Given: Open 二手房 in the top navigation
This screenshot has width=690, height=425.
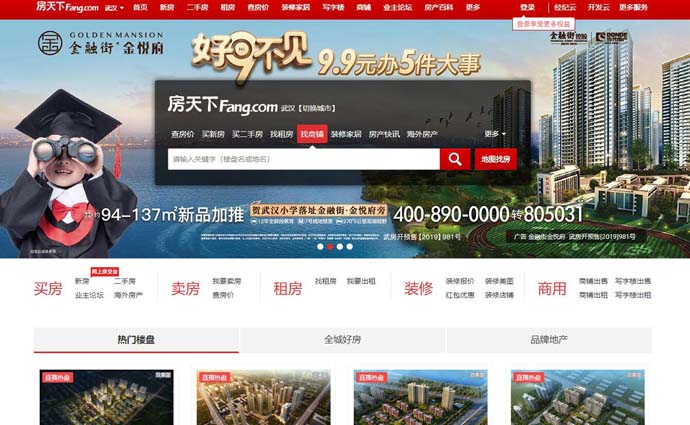Looking at the screenshot, I should pyautogui.click(x=197, y=7).
